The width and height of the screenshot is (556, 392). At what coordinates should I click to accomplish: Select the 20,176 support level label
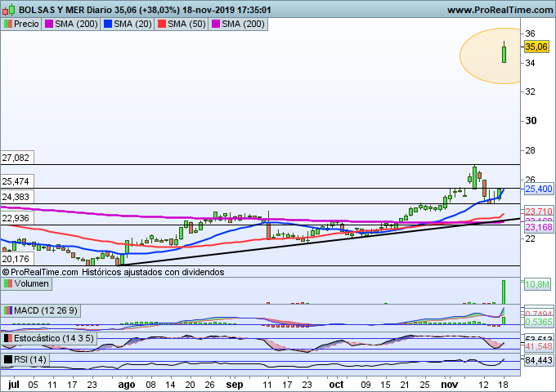[16, 258]
